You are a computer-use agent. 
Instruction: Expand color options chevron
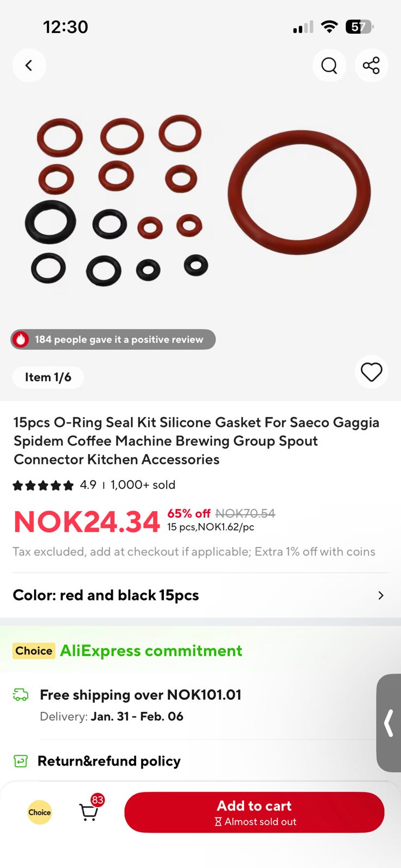pos(380,595)
